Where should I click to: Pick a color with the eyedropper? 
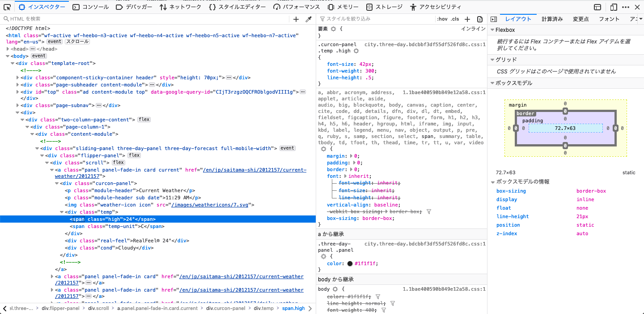coord(308,19)
